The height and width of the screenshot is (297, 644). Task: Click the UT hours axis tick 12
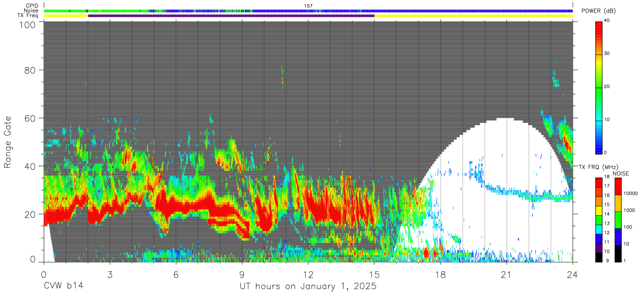click(x=308, y=274)
